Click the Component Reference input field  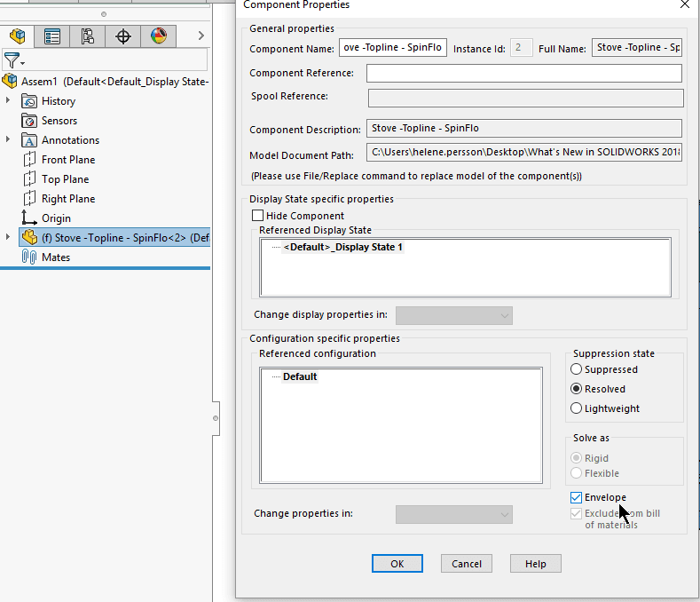click(523, 74)
